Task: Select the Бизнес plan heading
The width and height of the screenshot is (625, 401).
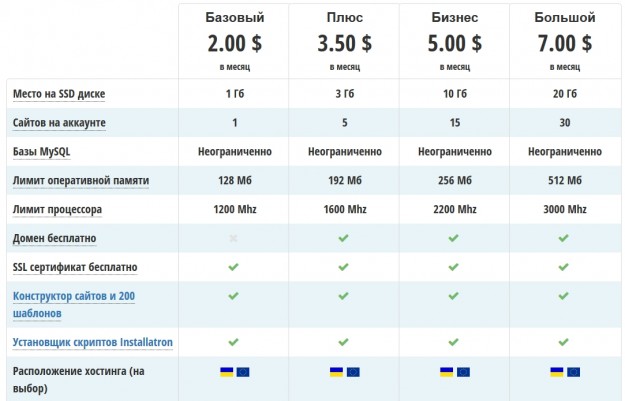Action: click(454, 18)
